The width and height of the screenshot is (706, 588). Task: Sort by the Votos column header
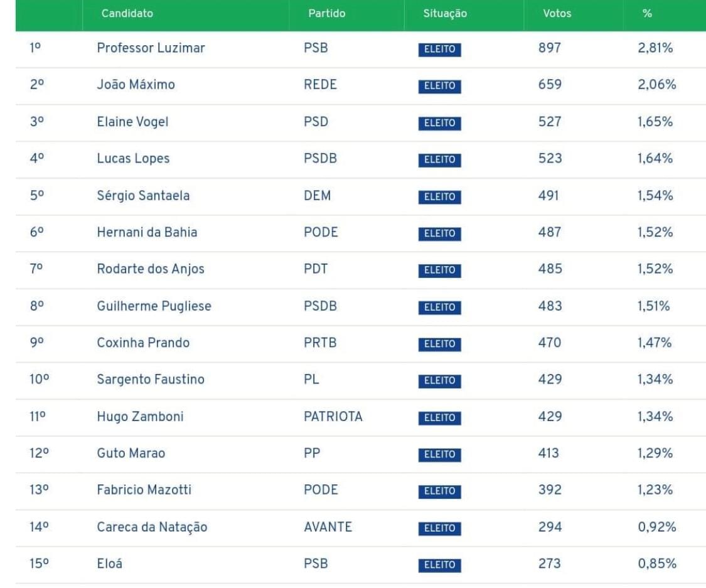tap(557, 14)
